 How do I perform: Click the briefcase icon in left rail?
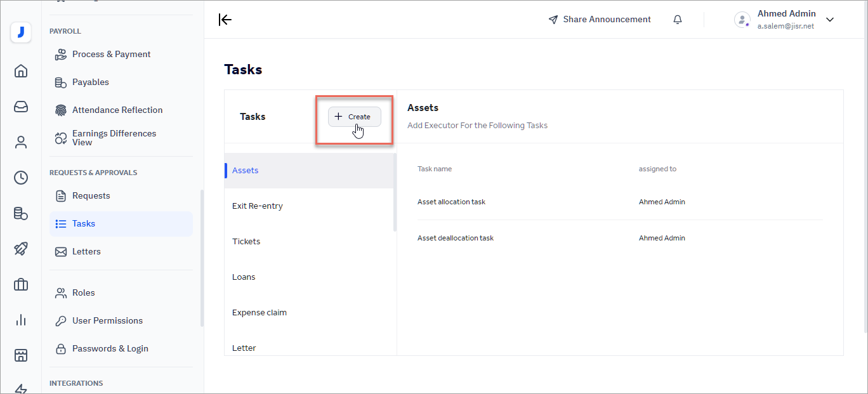coord(21,284)
